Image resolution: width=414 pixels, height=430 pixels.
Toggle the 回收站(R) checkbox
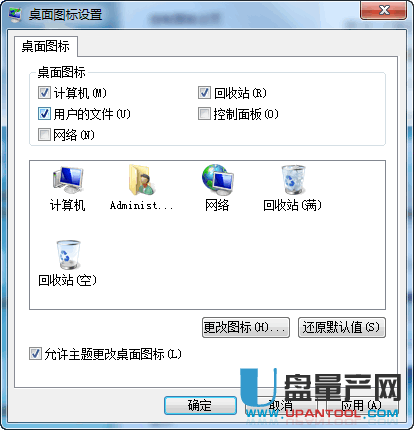pyautogui.click(x=204, y=93)
